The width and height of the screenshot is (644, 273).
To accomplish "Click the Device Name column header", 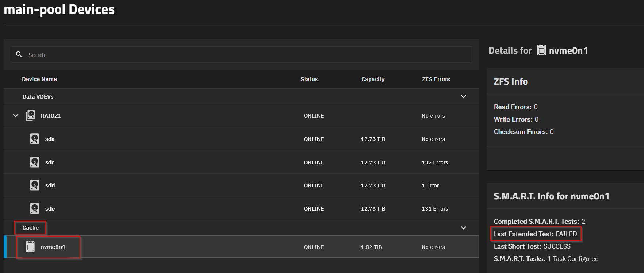I will pyautogui.click(x=39, y=79).
